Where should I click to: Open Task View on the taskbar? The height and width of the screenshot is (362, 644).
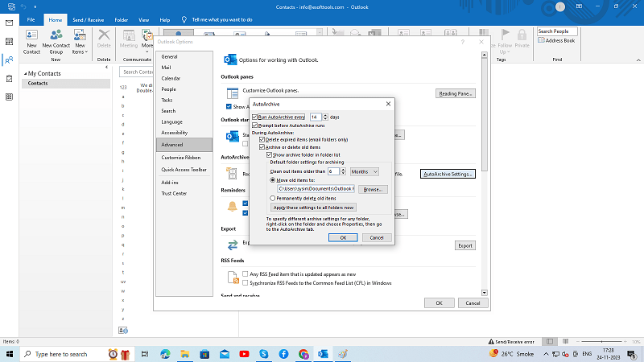(145, 354)
